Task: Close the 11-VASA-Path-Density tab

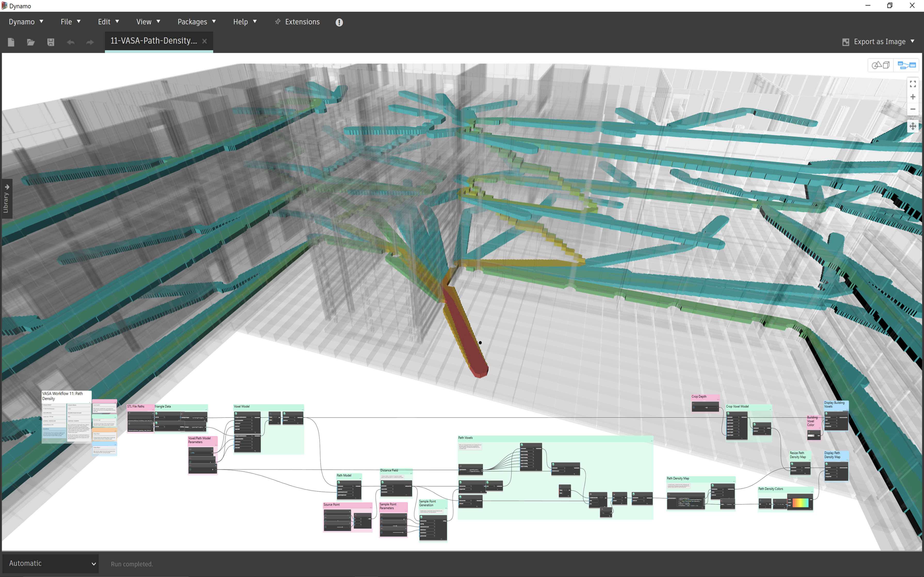Action: (x=205, y=41)
